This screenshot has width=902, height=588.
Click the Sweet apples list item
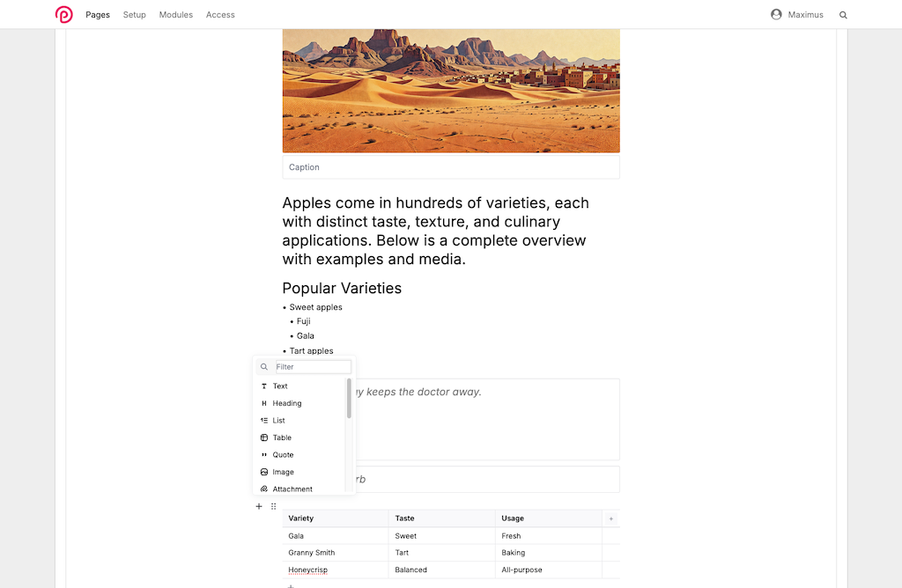click(x=316, y=307)
